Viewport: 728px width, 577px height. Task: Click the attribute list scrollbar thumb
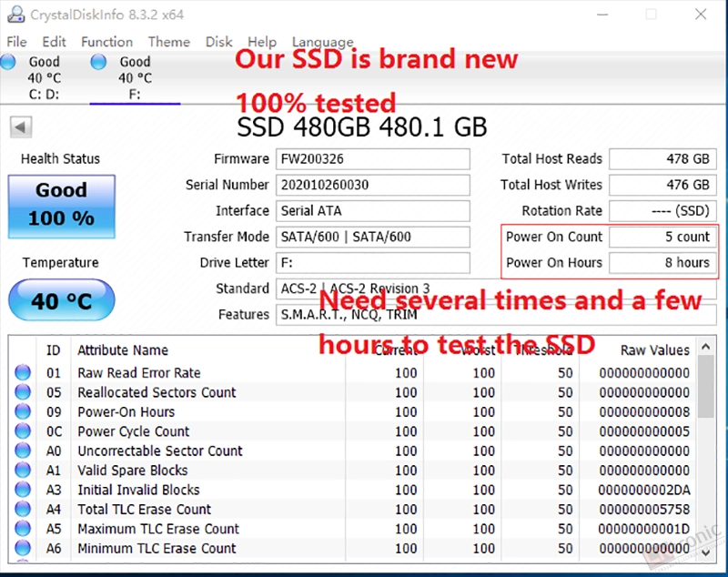coord(706,388)
